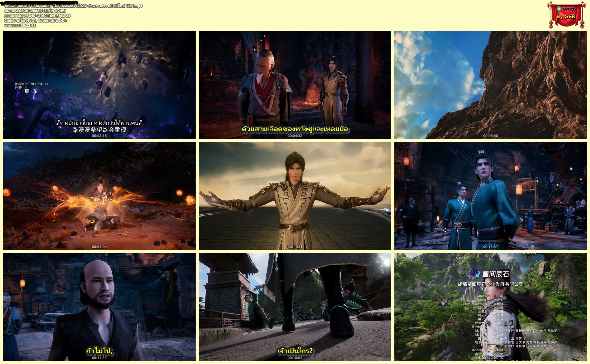
Task: Click the 星阅辰石 logo in the credits frame
Action: [x=491, y=274]
